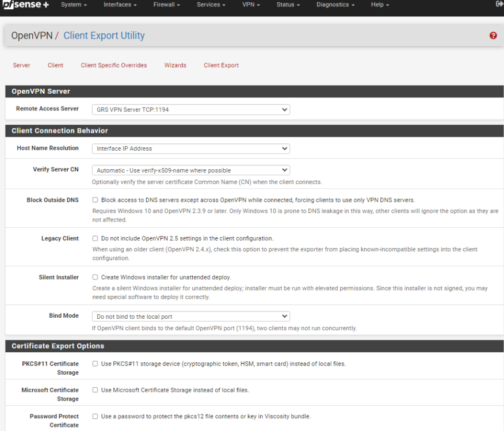The height and width of the screenshot is (431, 504).
Task: Open the Services menu
Action: tap(211, 5)
